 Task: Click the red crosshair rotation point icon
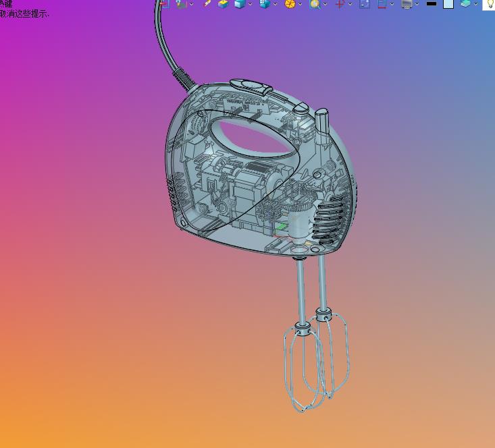340,4
